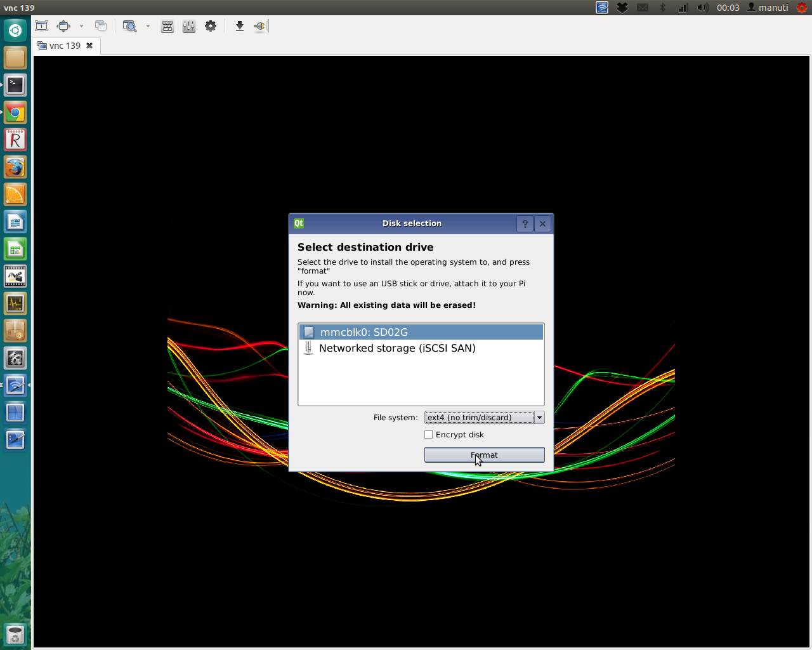This screenshot has width=812, height=650.
Task: Expand fullscreen options dropdown arrow
Action: pos(81,26)
